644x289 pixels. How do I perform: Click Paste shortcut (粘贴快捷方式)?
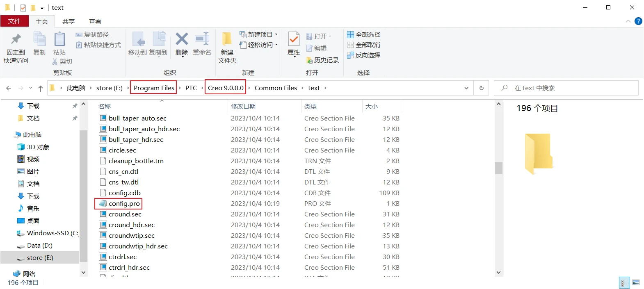[98, 45]
